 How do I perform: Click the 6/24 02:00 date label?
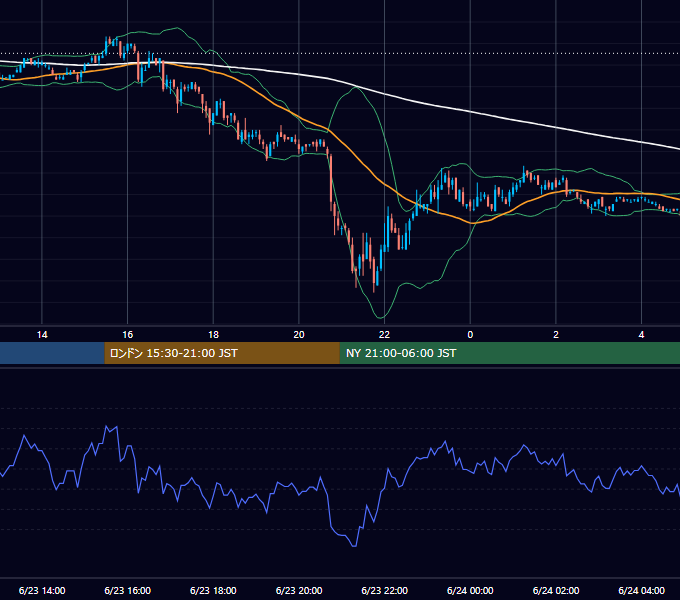coord(556,590)
